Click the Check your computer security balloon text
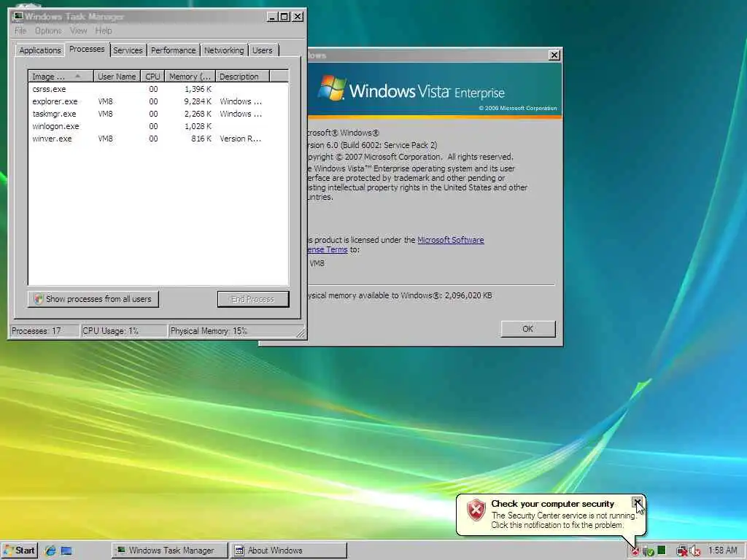Image resolution: width=747 pixels, height=560 pixels. (553, 504)
